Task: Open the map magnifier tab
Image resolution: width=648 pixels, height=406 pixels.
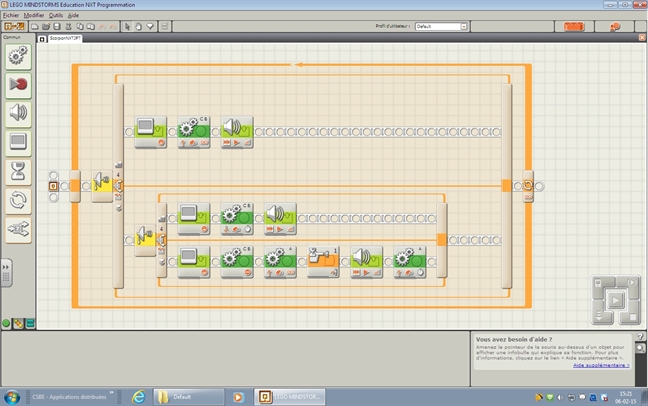Action: point(640,348)
